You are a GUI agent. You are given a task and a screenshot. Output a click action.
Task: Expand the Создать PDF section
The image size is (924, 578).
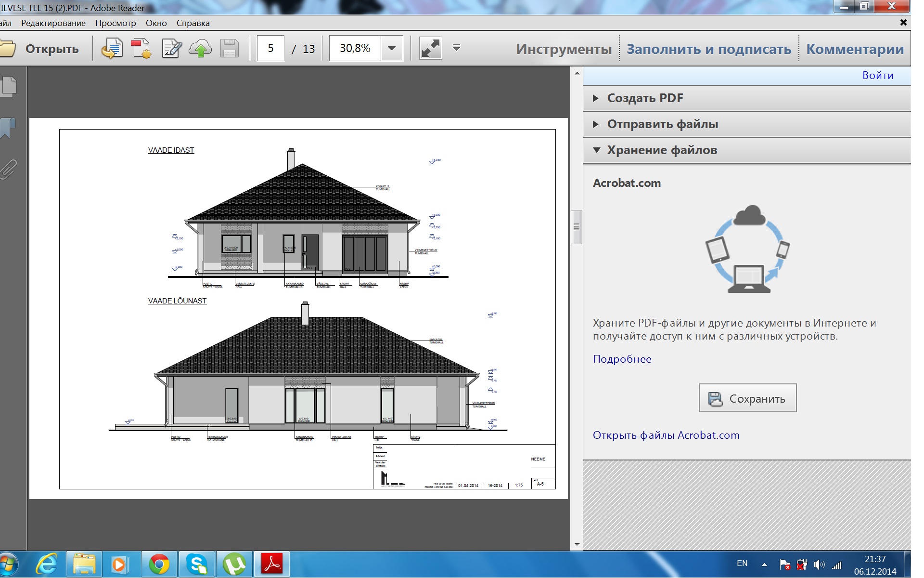pos(644,98)
